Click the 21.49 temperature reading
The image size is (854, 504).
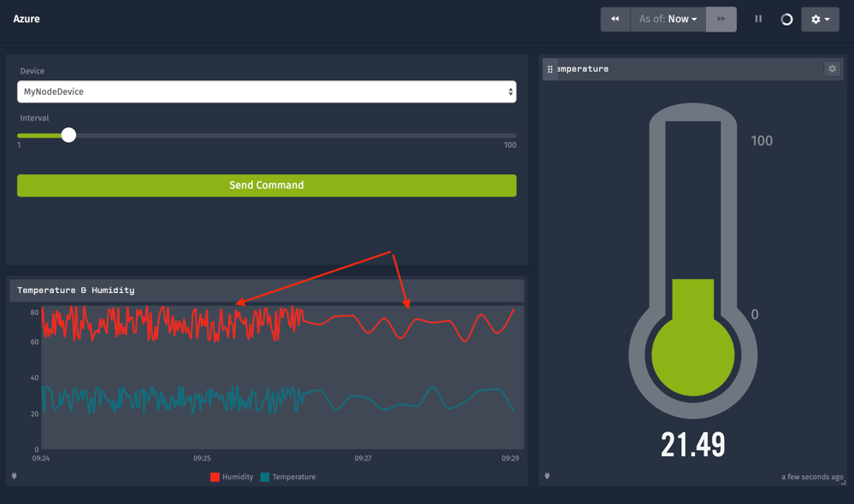pyautogui.click(x=692, y=444)
